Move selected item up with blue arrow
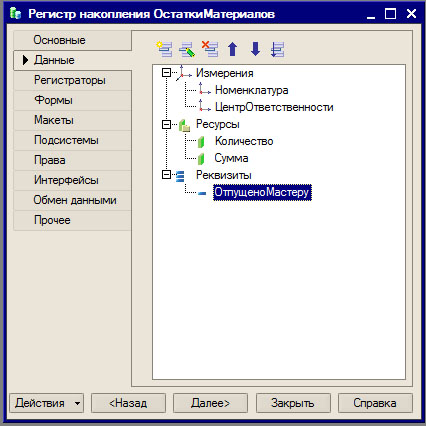The width and height of the screenshot is (426, 426). 233,49
